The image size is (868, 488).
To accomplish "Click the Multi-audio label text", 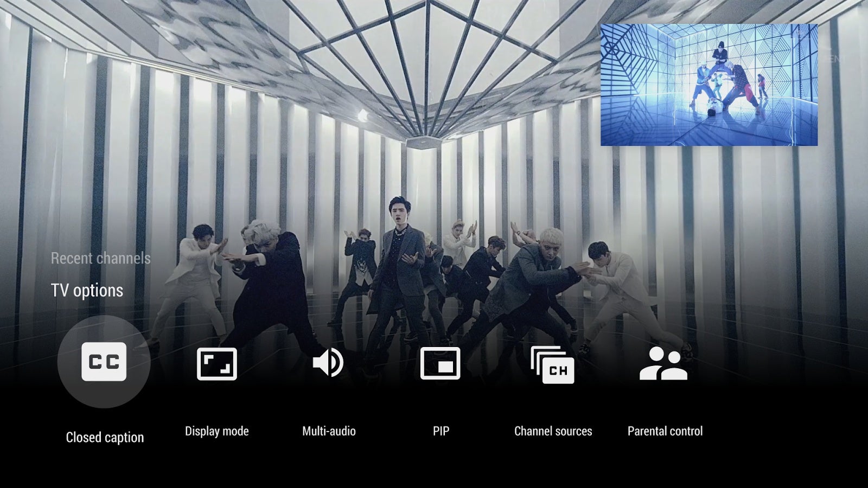I will coord(329,431).
